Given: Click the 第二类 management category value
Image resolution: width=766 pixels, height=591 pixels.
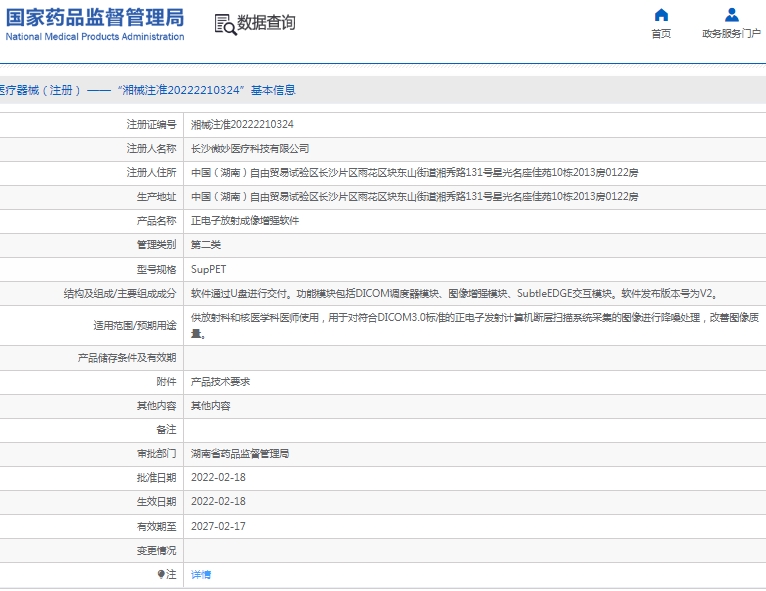Looking at the screenshot, I should click(206, 245).
